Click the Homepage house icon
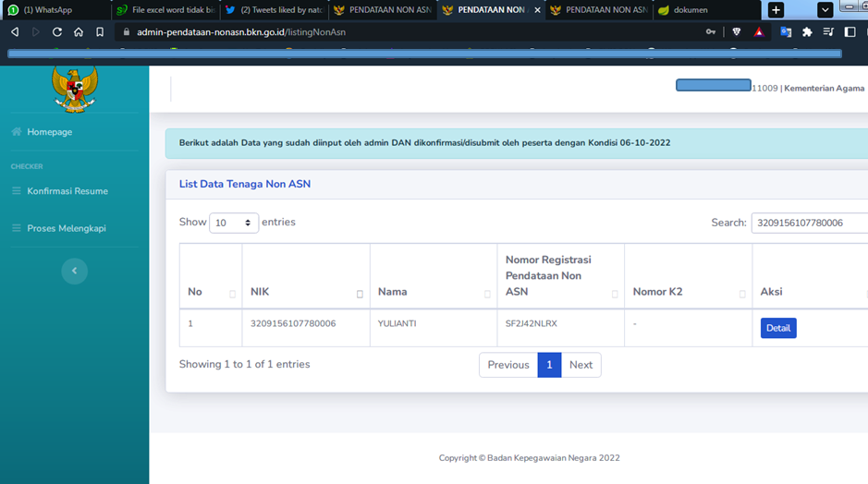Screen dimensions: 868x484 [x=17, y=132]
